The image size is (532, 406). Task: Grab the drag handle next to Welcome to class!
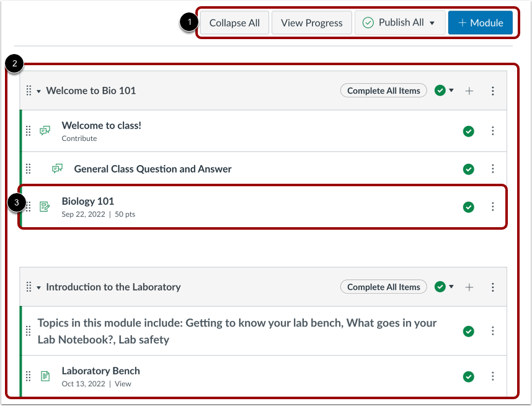click(28, 130)
